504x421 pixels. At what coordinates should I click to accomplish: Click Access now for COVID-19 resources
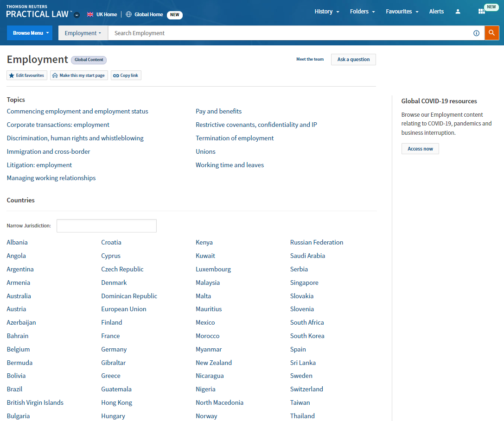click(420, 149)
